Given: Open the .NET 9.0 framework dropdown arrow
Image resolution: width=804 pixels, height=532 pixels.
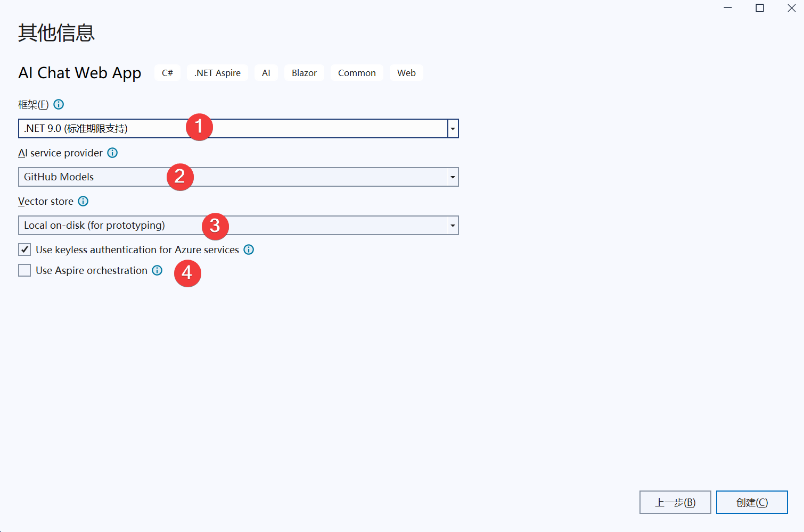Looking at the screenshot, I should pos(453,129).
